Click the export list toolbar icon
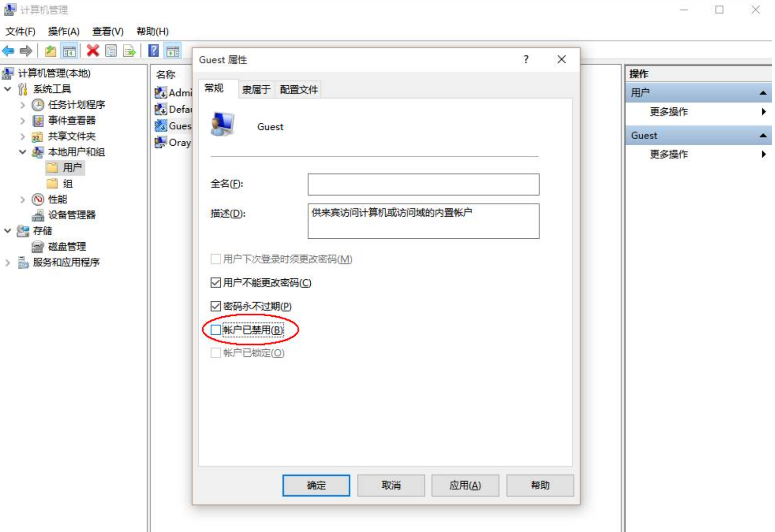Screen dimensions: 775x532 click(x=130, y=51)
